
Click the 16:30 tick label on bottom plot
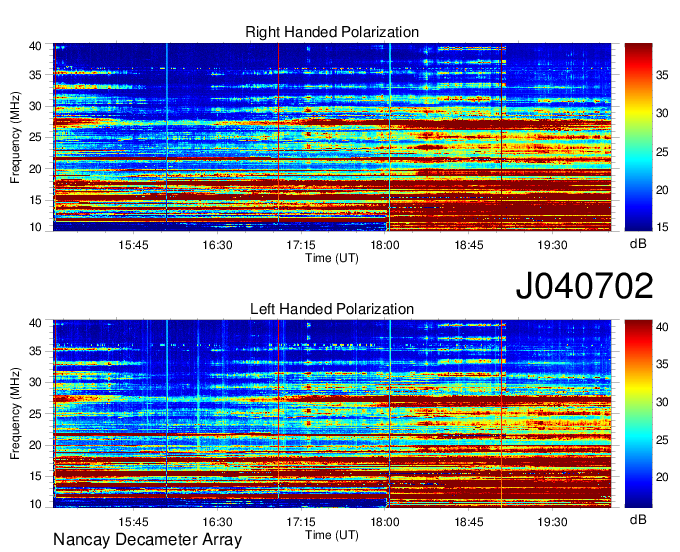217,522
